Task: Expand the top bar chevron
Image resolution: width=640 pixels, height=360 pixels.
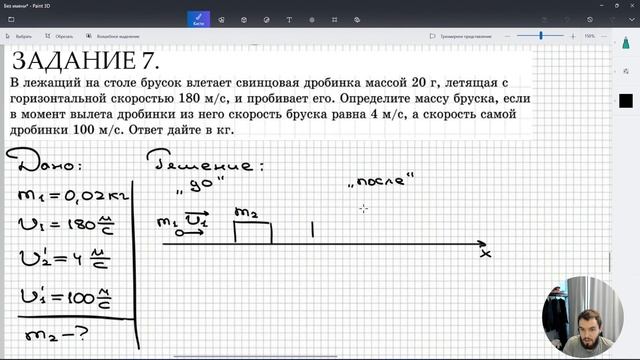Action: click(631, 20)
